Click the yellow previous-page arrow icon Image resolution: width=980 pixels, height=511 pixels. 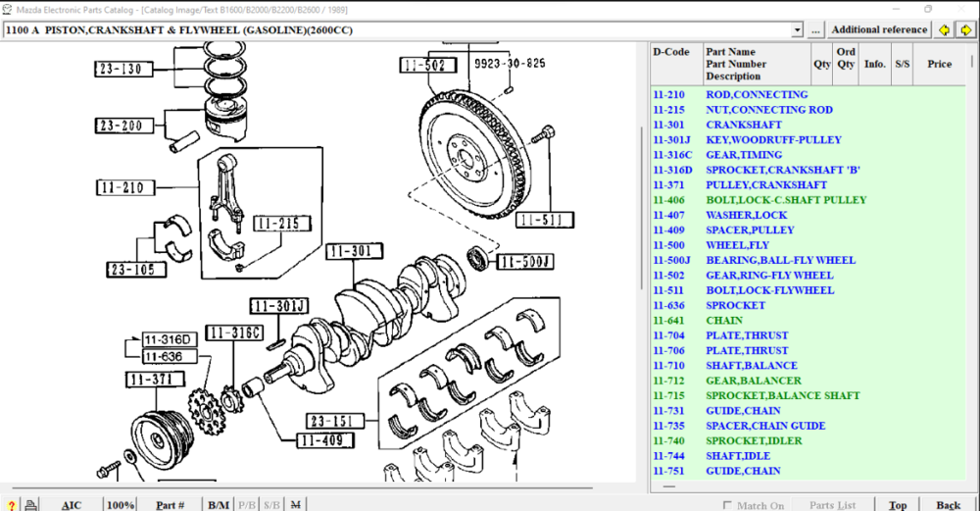[945, 29]
